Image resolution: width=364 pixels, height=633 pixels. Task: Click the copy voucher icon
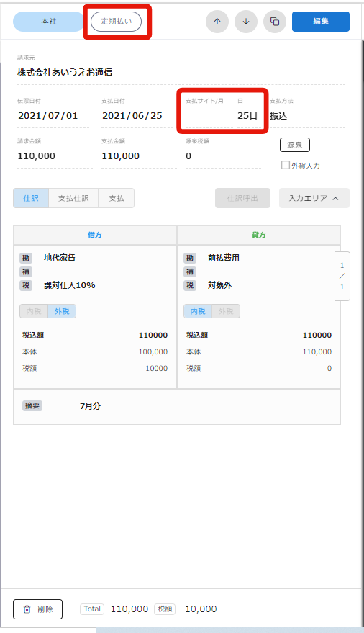pyautogui.click(x=275, y=22)
